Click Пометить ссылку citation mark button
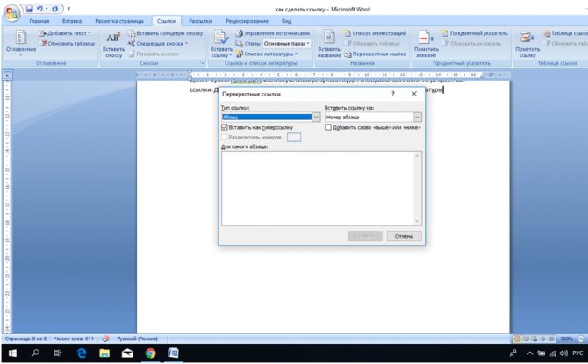 (527, 45)
